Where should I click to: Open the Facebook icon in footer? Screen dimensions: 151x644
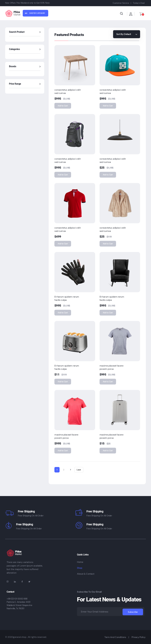[22, 582]
